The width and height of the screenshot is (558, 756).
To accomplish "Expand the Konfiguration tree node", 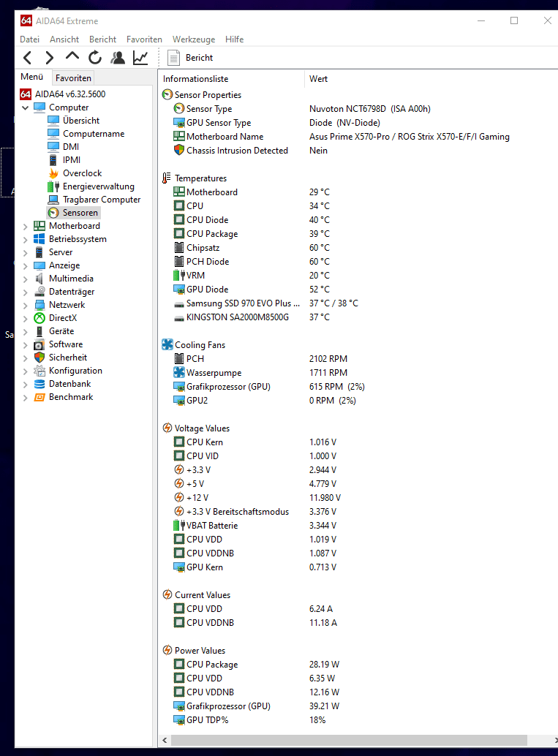I will coord(25,371).
